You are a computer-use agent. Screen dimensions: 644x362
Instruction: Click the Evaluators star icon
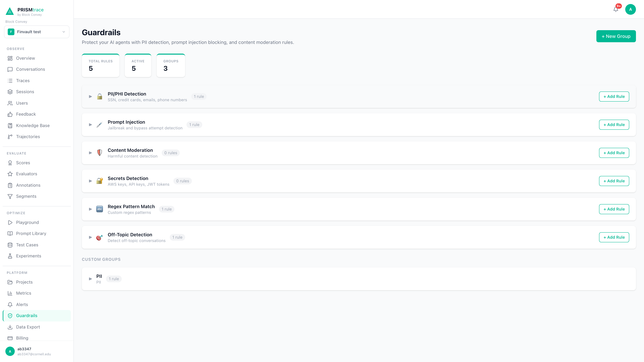[x=10, y=174]
